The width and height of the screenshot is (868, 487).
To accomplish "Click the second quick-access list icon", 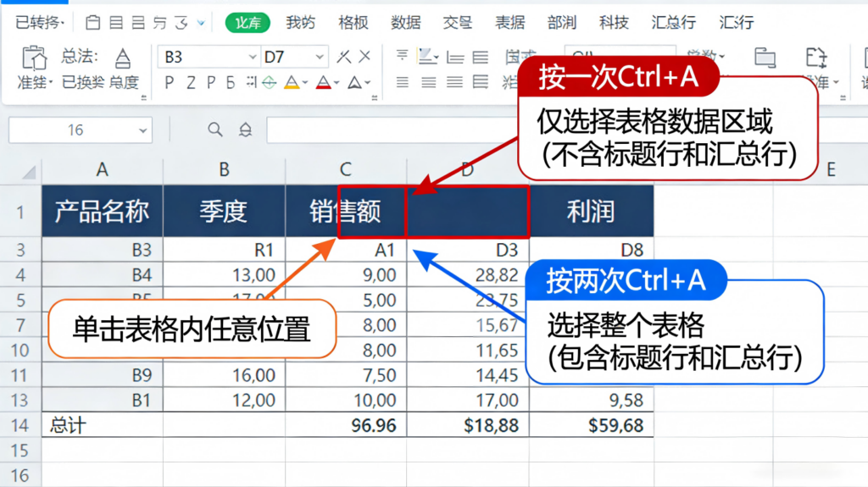I will 116,23.
